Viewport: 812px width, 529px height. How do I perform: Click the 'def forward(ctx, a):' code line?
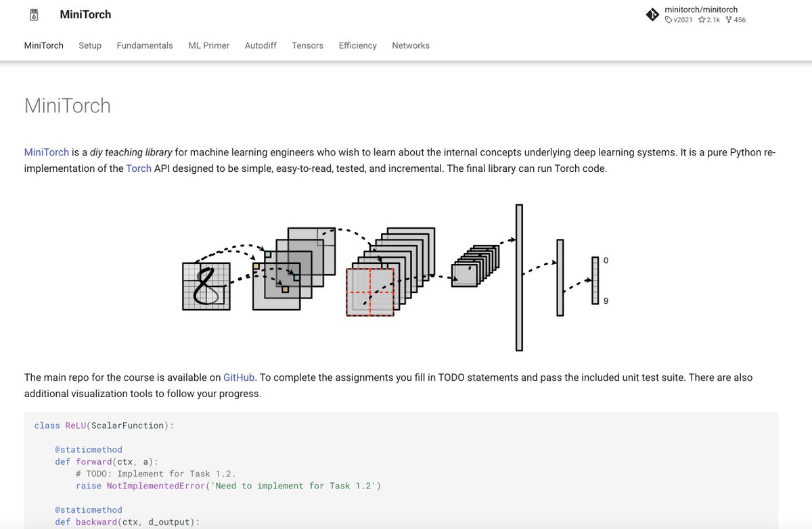click(107, 462)
